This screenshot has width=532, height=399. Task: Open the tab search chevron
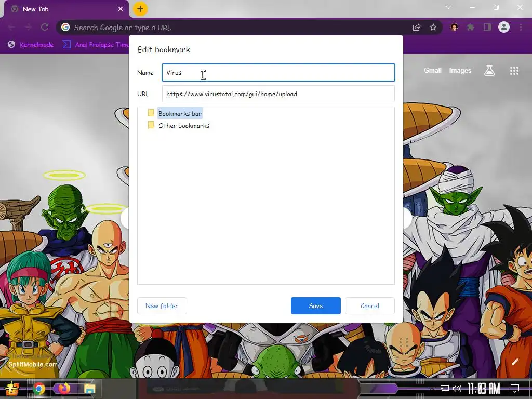448,7
